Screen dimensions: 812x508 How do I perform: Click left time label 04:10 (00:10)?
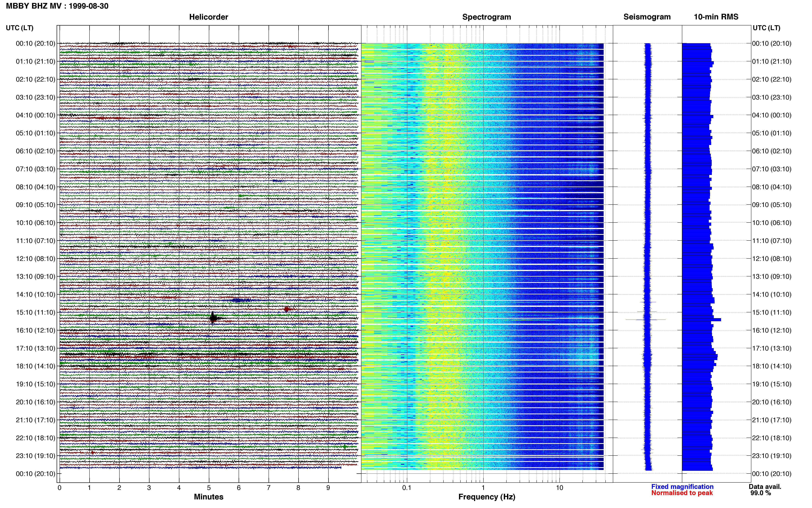(x=36, y=115)
